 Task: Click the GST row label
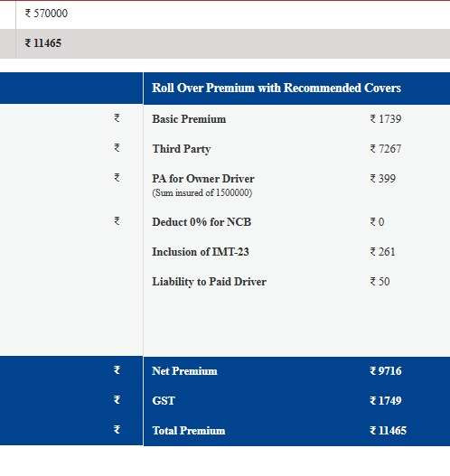click(x=164, y=401)
